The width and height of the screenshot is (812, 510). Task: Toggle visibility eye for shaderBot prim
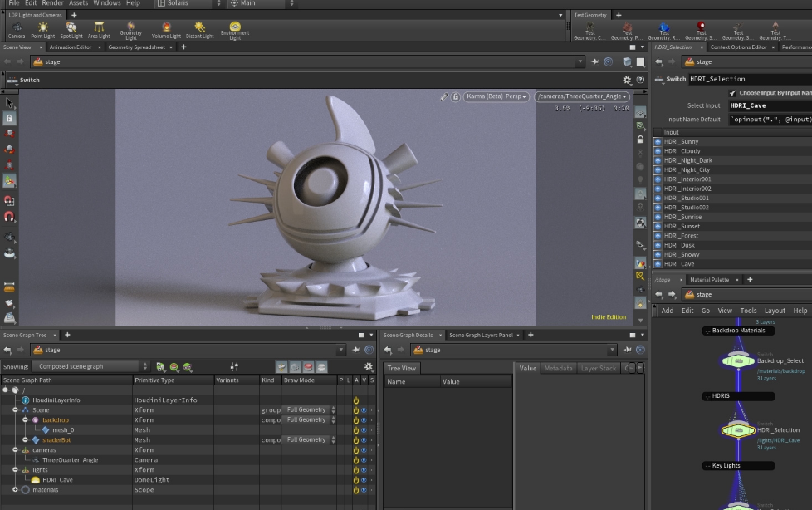click(x=364, y=440)
